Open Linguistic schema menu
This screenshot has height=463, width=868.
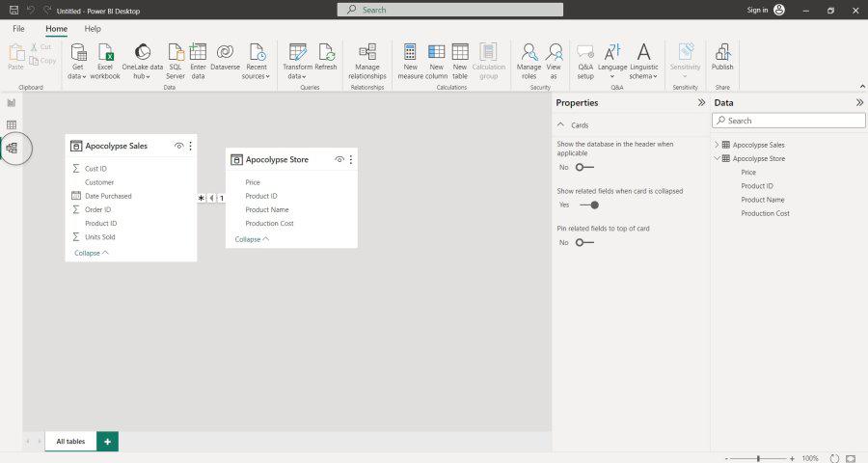click(644, 61)
